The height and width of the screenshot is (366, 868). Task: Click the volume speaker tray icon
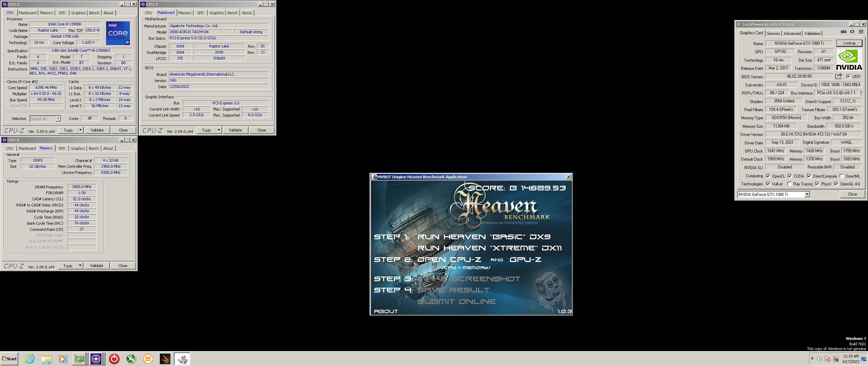[820, 359]
